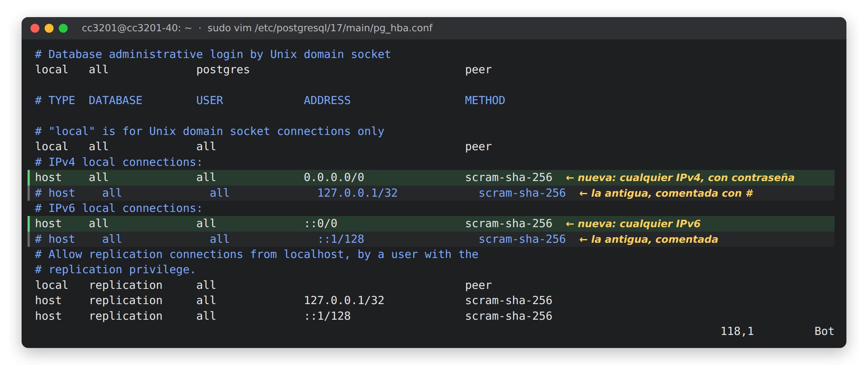Click '# host' at start of commented ::1/128 line
868x374 pixels.
click(x=55, y=239)
